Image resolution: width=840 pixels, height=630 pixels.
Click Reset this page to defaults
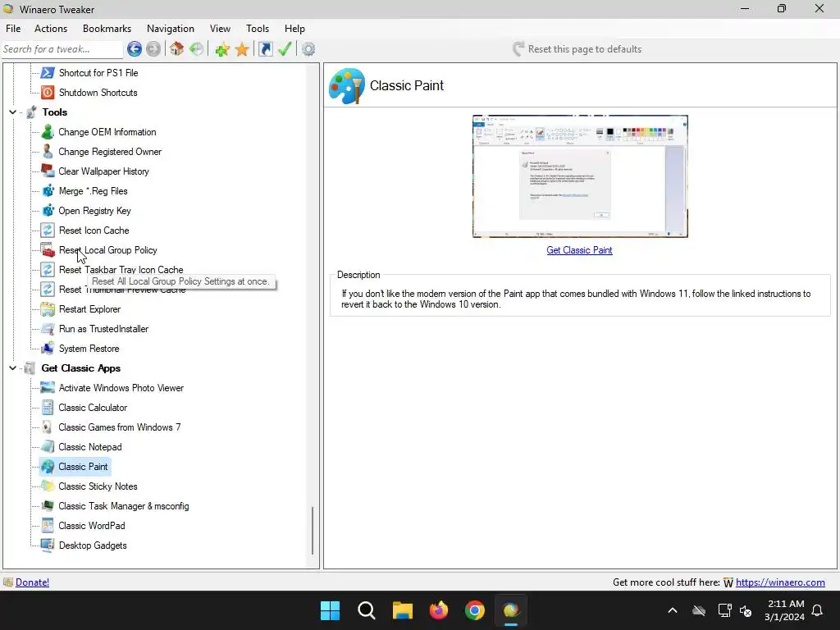pos(577,49)
